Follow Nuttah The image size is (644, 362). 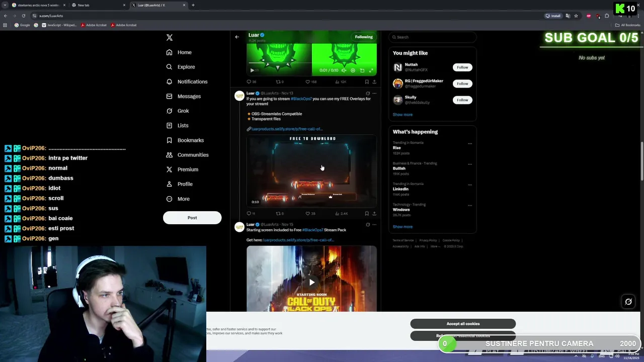tap(462, 67)
